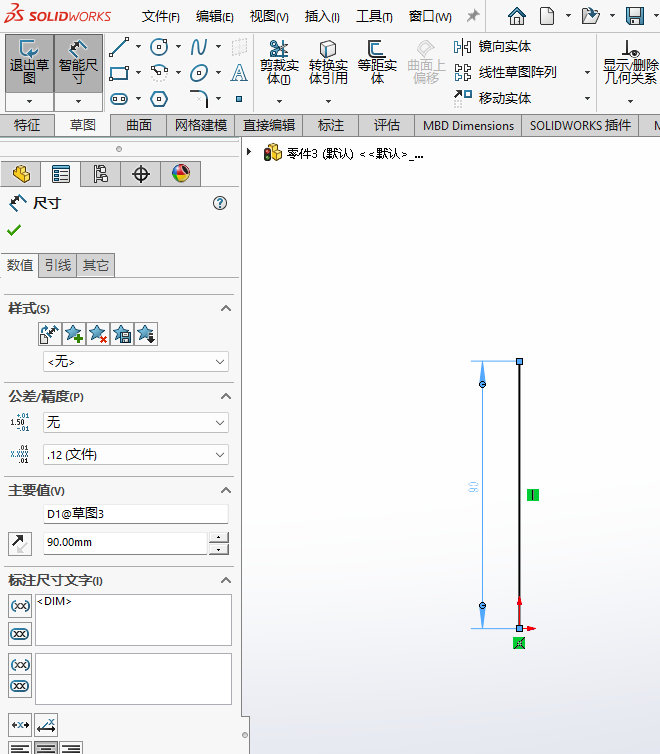The height and width of the screenshot is (754, 660).
Task: Click Mirror Entities (镜向实体)
Action: click(492, 47)
